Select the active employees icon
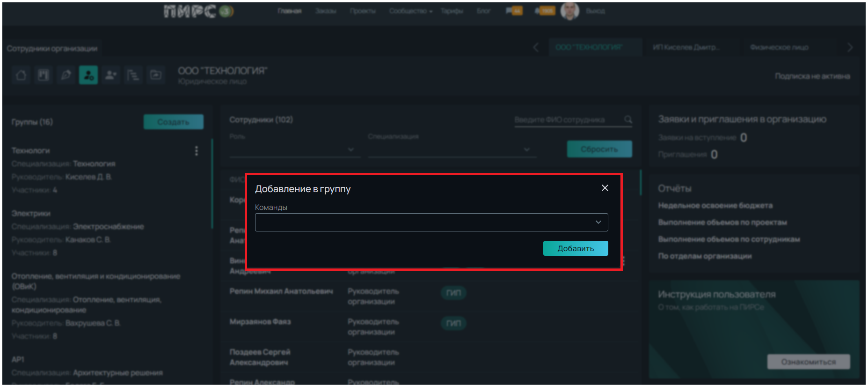 coord(88,75)
